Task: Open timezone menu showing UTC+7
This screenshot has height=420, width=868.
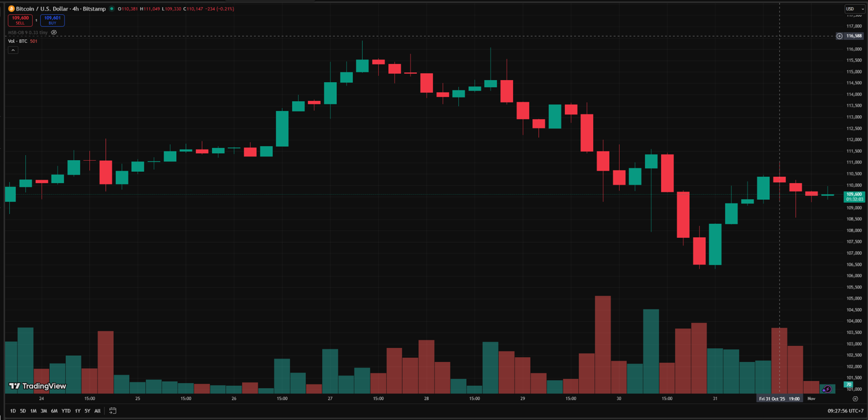Action: [x=846, y=411]
